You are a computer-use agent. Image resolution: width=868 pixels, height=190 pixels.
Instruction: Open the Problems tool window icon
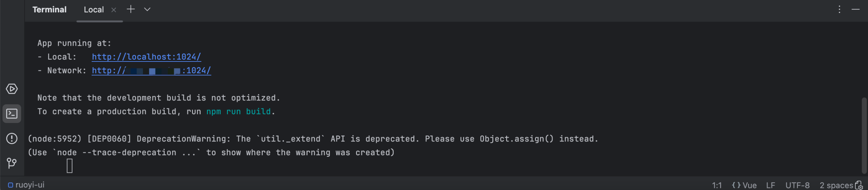(12, 139)
